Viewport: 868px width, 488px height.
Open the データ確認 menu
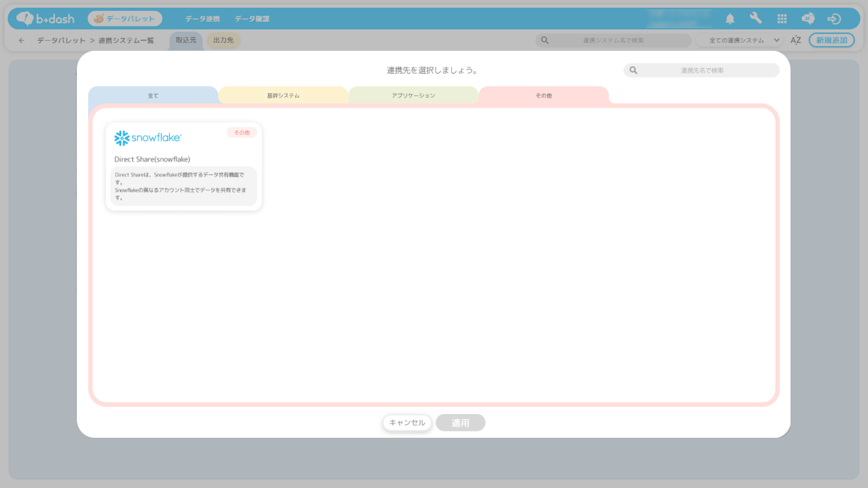point(252,19)
